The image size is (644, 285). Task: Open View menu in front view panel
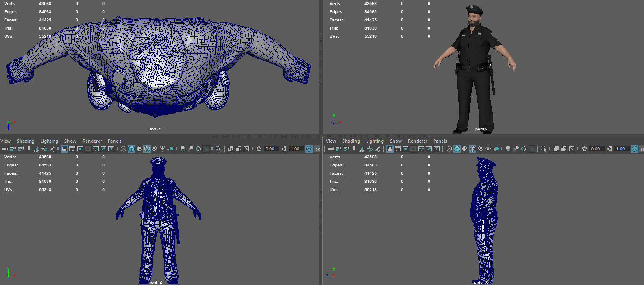point(6,141)
